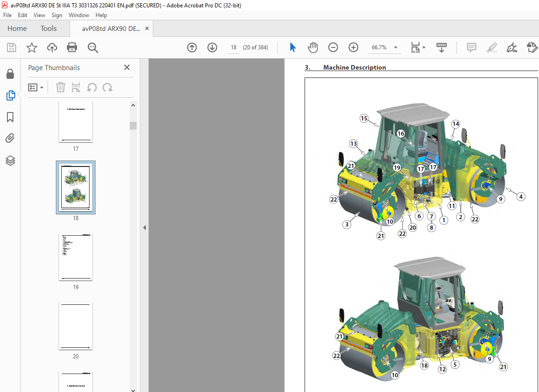
Task: Click the insert page break thumbnails icon
Action: click(x=76, y=87)
